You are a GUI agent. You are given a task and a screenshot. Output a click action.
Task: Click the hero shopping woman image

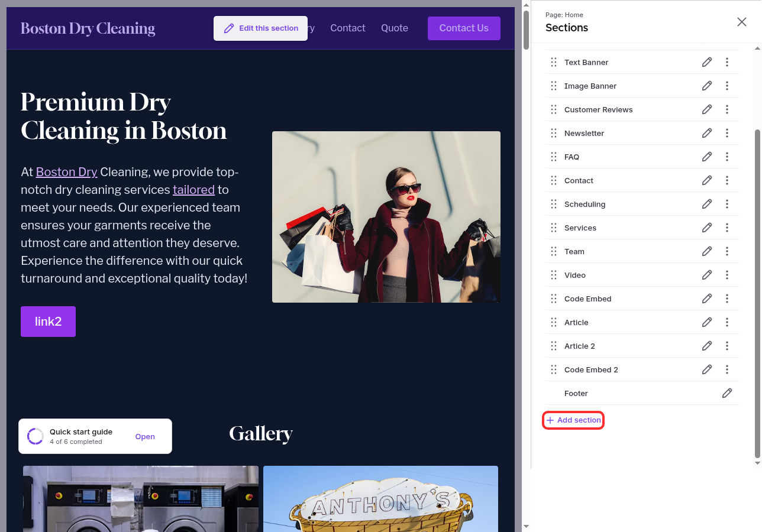click(x=386, y=217)
